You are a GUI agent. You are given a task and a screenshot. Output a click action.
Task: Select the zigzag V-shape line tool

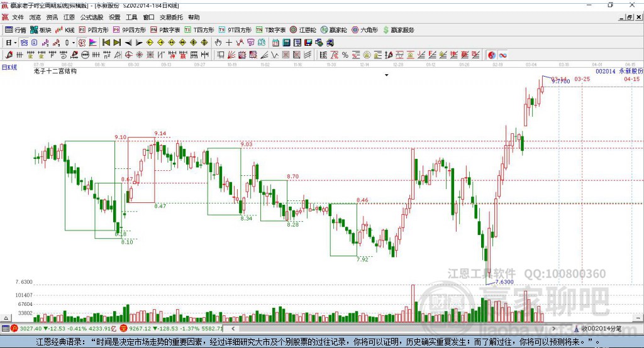(x=274, y=55)
